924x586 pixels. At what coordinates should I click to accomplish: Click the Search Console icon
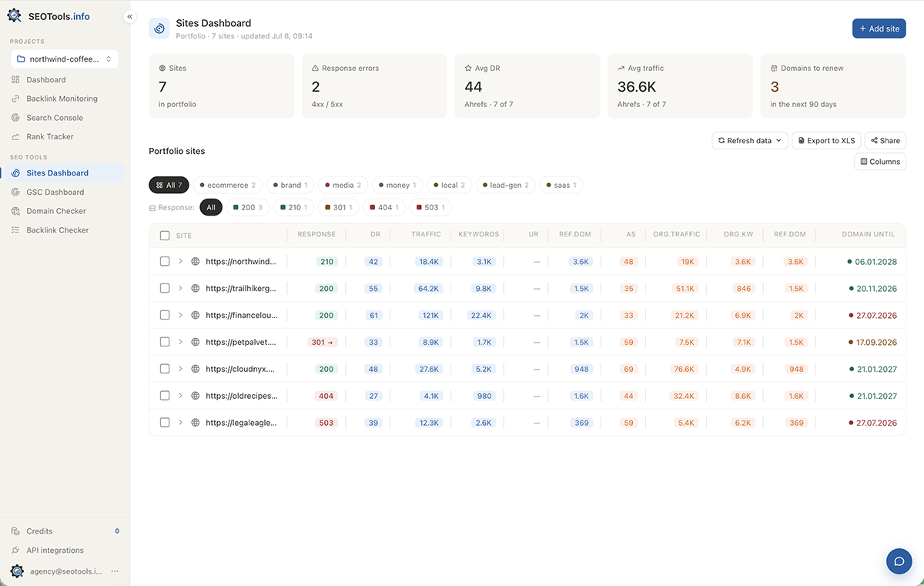[x=16, y=118]
